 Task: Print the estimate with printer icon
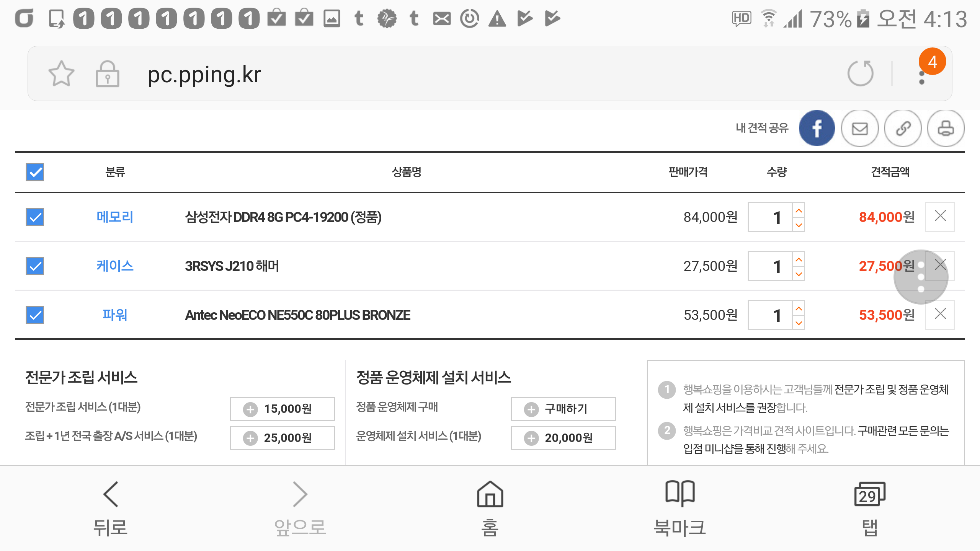(x=946, y=128)
